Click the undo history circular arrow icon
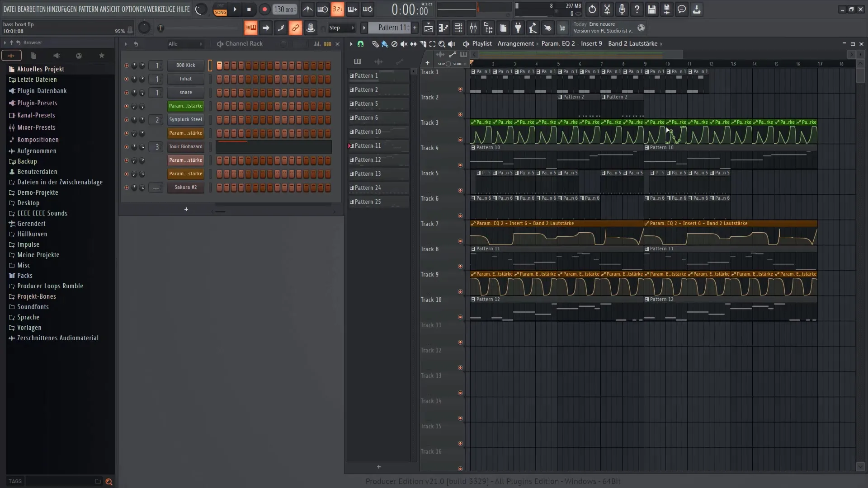 coord(592,9)
